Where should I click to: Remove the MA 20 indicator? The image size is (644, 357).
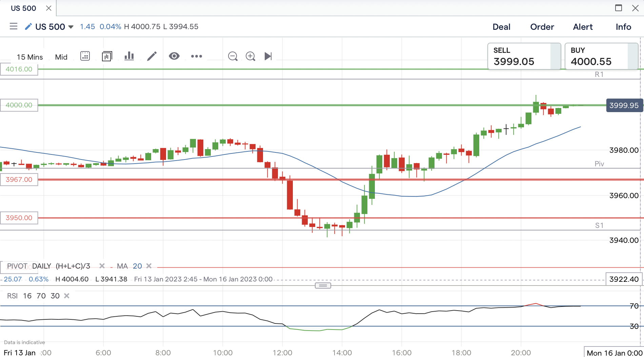[149, 266]
